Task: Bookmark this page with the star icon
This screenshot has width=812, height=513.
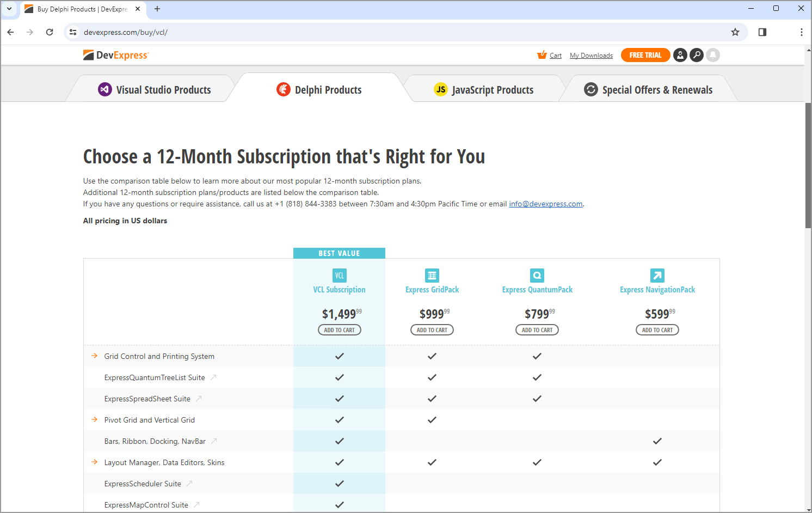Action: tap(735, 32)
